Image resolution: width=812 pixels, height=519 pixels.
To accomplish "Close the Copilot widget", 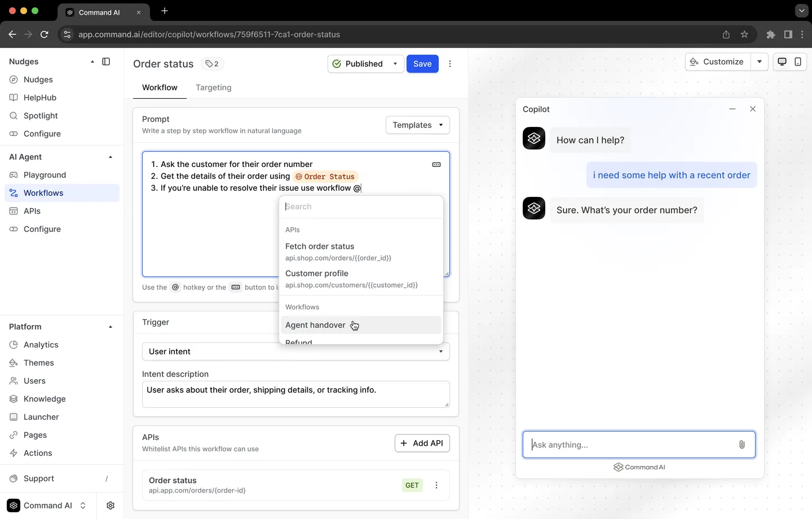I will click(x=753, y=109).
